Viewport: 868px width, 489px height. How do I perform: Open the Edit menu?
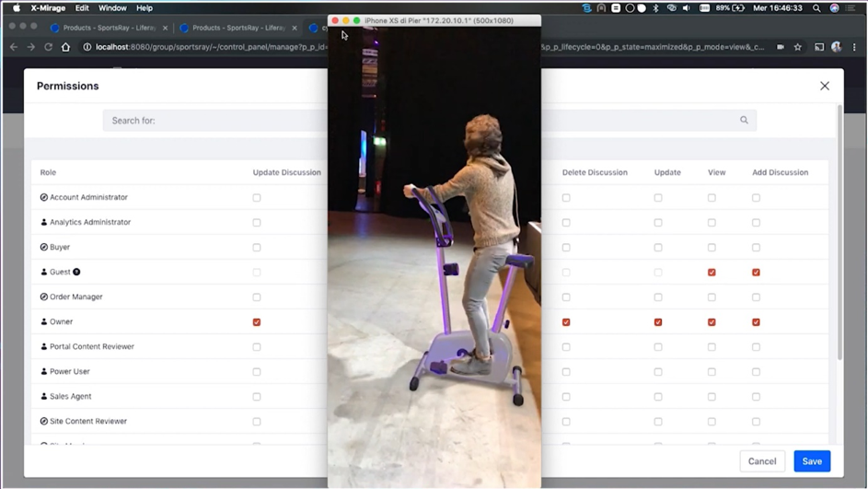(82, 7)
